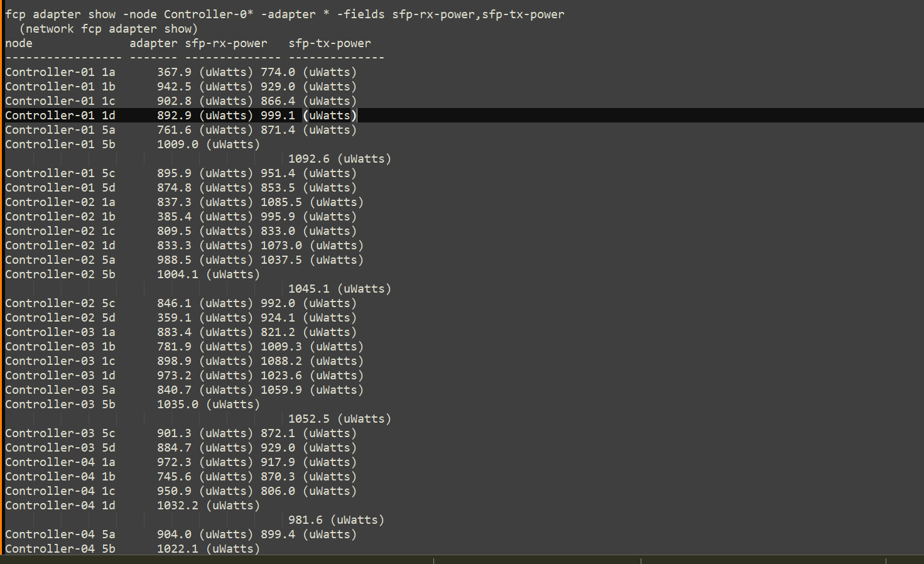Click the 385.4 value for Controller-02 1b

point(174,217)
